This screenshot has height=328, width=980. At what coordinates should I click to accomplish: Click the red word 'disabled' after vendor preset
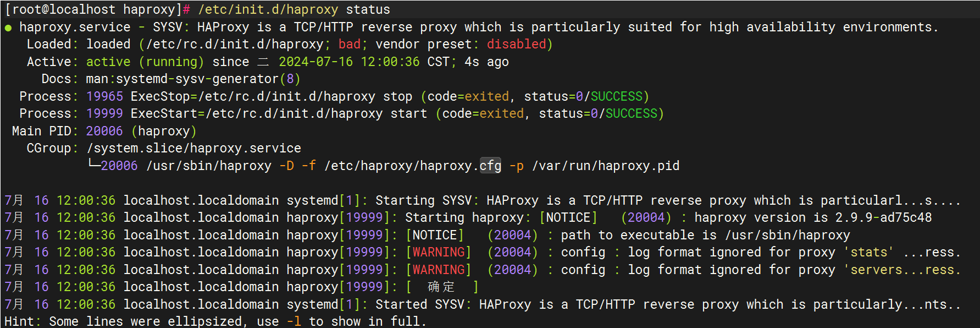[x=516, y=44]
